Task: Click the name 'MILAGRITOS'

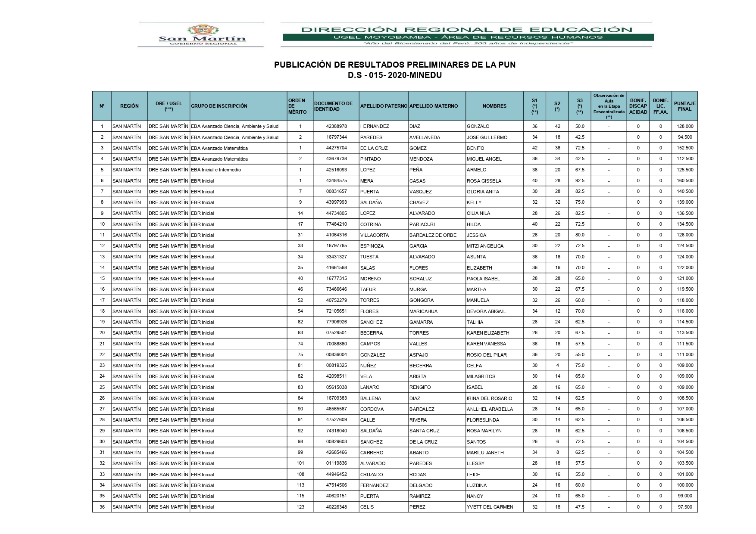Action: click(481, 376)
